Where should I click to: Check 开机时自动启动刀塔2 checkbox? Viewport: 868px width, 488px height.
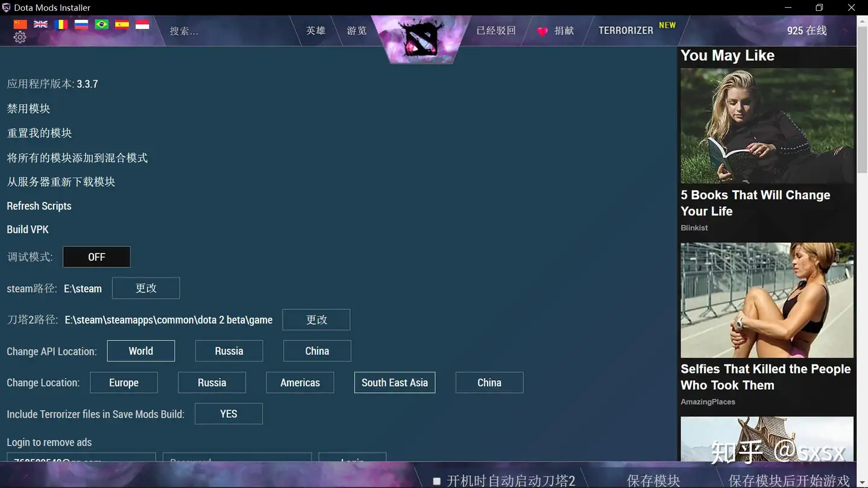437,481
